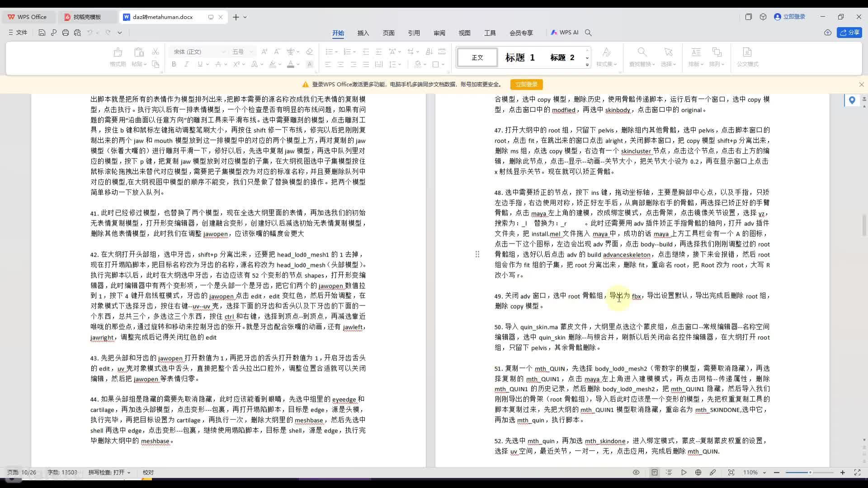Click the globe web layout icon in status bar
This screenshot has width=868, height=488.
click(x=698, y=472)
